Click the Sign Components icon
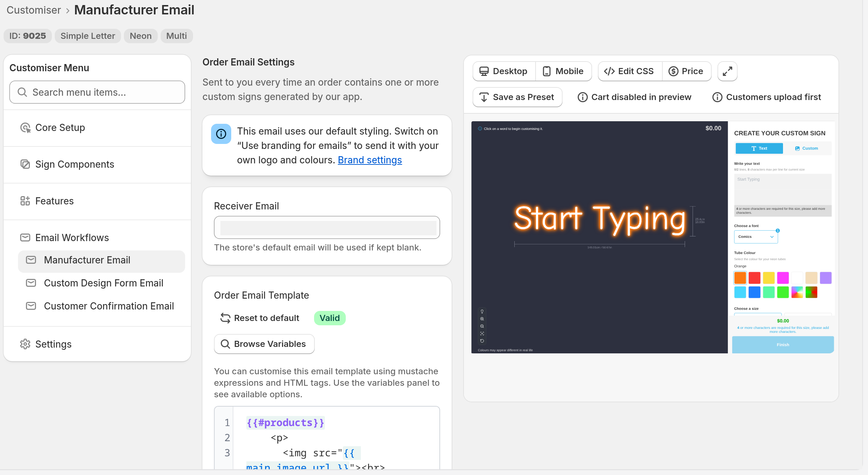Image resolution: width=868 pixels, height=475 pixels. [x=25, y=164]
